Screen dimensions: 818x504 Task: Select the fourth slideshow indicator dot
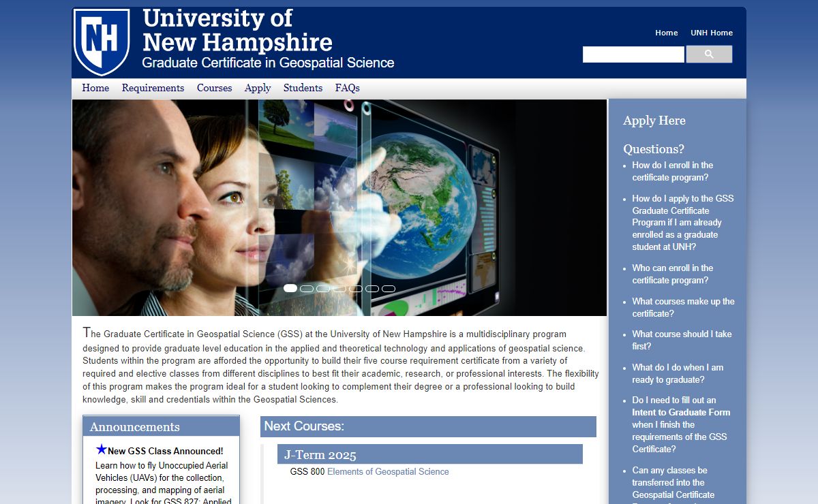point(339,289)
